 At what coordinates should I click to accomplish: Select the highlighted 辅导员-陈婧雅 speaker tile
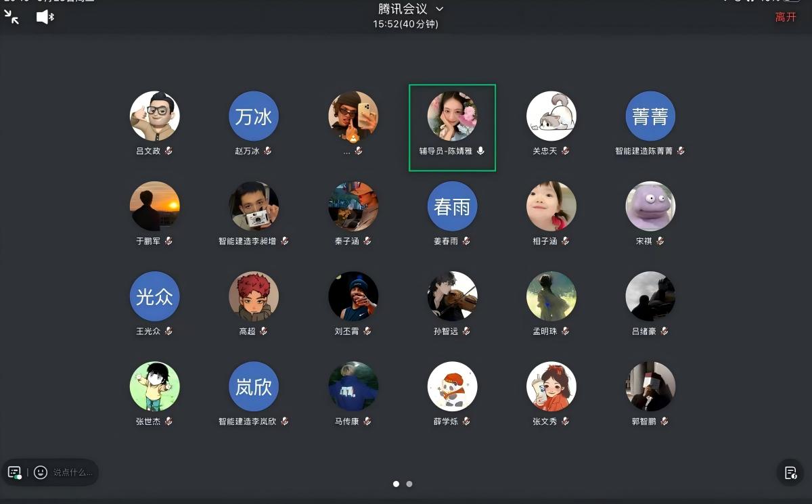452,127
